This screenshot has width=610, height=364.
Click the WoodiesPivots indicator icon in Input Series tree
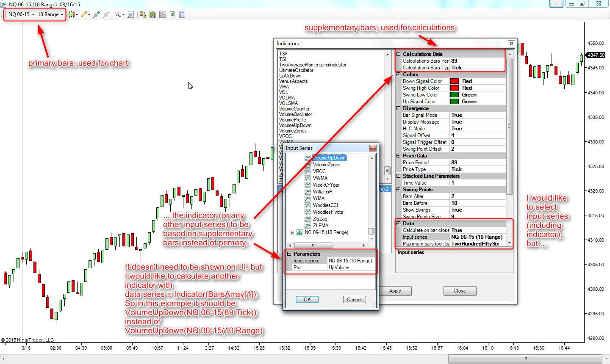point(308,212)
